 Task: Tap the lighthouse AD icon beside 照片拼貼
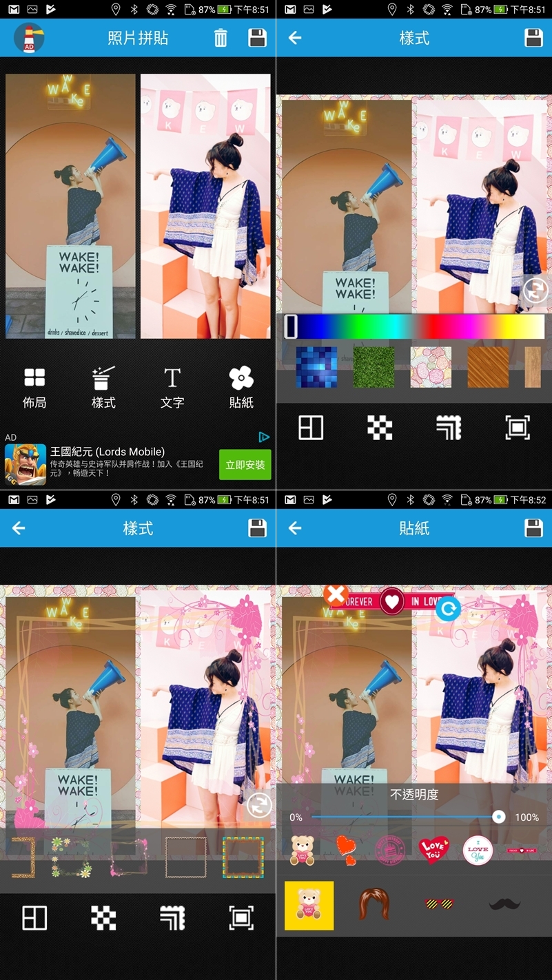coord(29,38)
